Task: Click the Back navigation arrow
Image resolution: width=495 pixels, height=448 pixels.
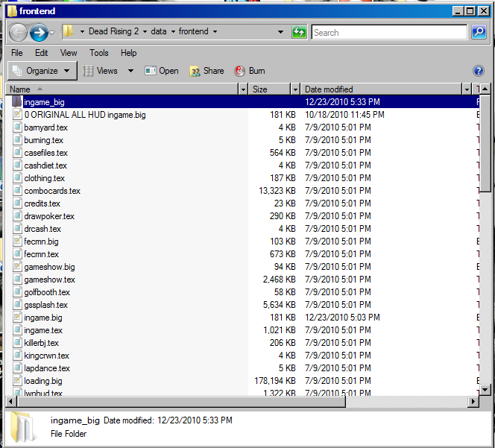Action: (18, 33)
